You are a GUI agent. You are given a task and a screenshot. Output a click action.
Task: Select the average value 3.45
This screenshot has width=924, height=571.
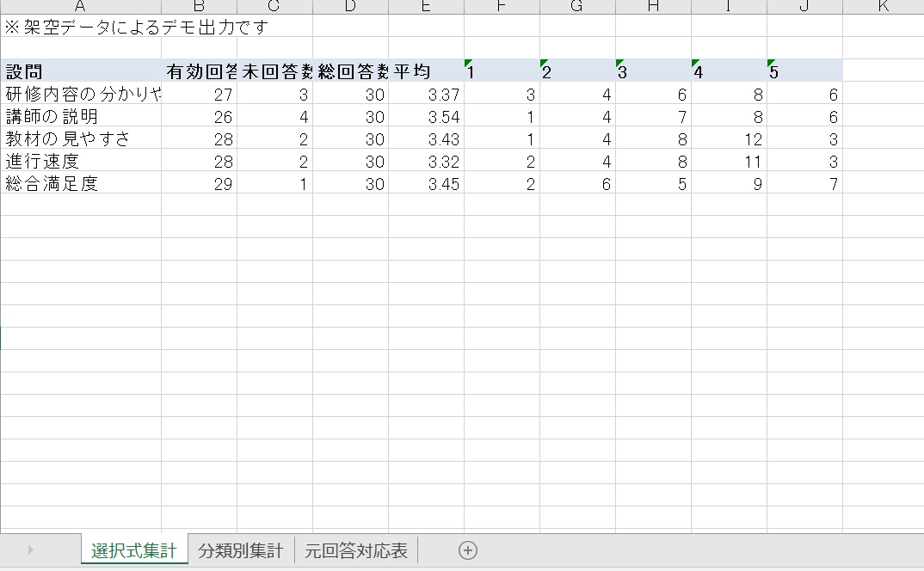[426, 183]
